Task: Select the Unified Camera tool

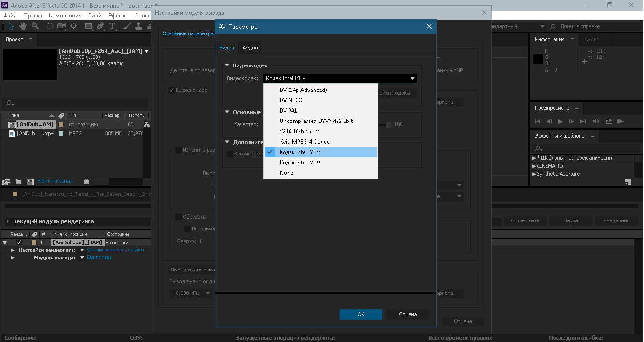Action: click(x=62, y=26)
